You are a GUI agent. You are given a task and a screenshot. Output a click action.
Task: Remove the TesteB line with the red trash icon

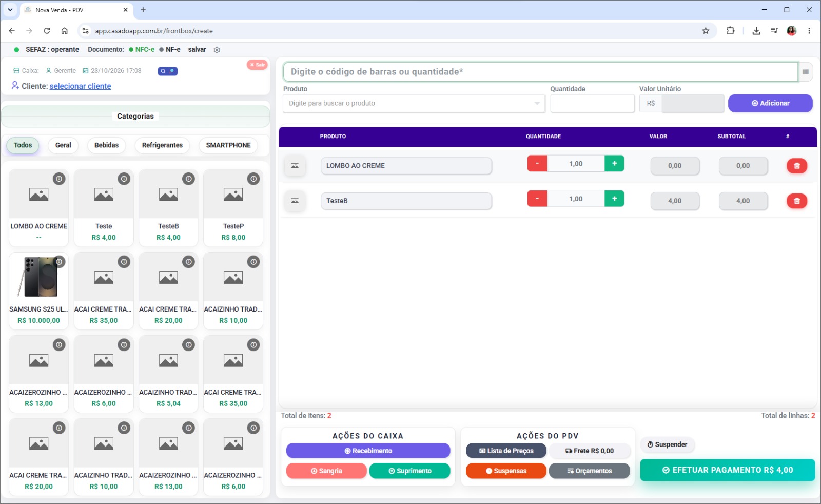click(797, 201)
